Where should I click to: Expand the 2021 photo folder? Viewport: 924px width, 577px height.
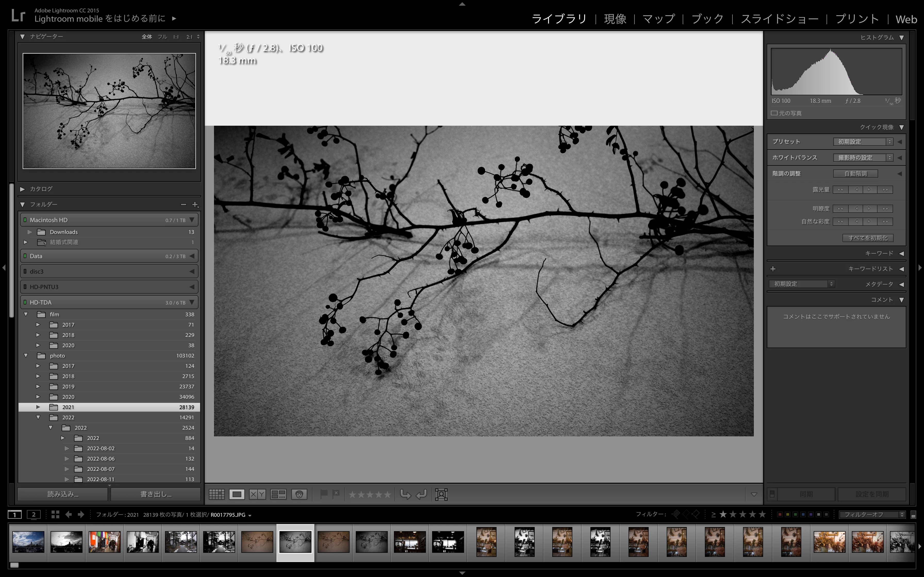(x=38, y=407)
